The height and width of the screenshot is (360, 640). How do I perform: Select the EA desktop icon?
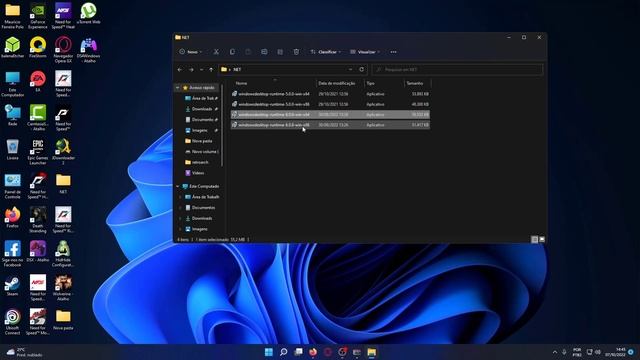coord(38,81)
